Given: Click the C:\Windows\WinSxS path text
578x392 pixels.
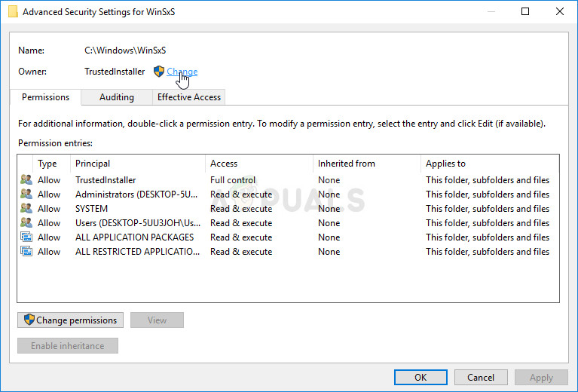Looking at the screenshot, I should click(125, 51).
